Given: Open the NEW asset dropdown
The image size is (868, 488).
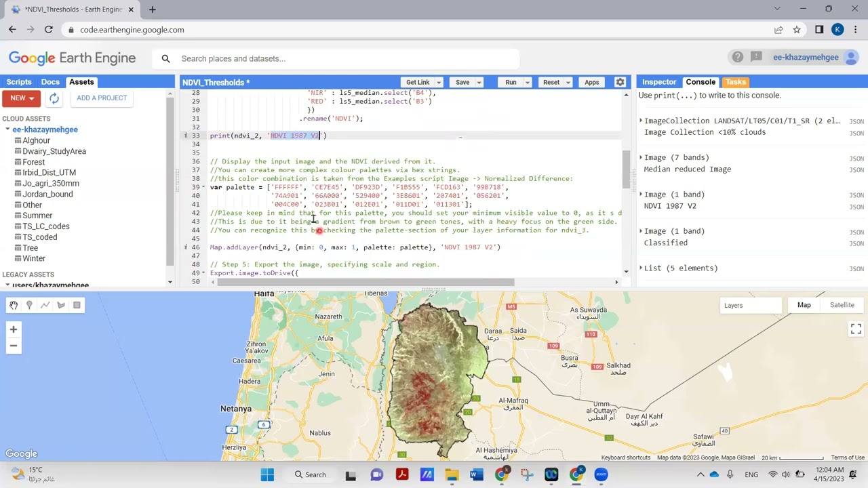Looking at the screenshot, I should tap(22, 98).
